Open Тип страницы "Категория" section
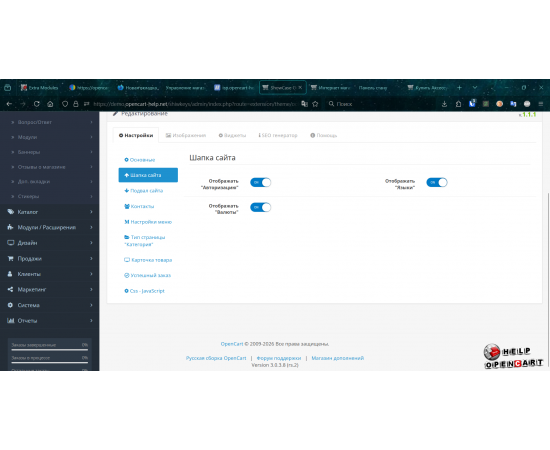550x450 pixels. [145, 241]
